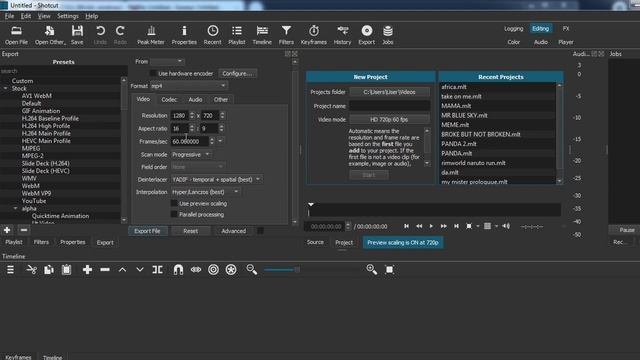This screenshot has height=360, width=640.
Task: Open the Deinterlacer YADIF dropdown
Action: (x=216, y=179)
